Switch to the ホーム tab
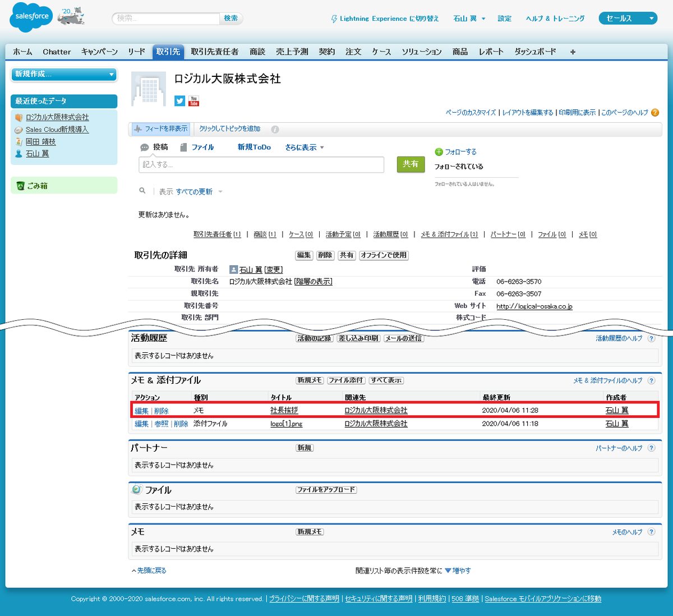This screenshot has height=616, width=673. pyautogui.click(x=22, y=52)
